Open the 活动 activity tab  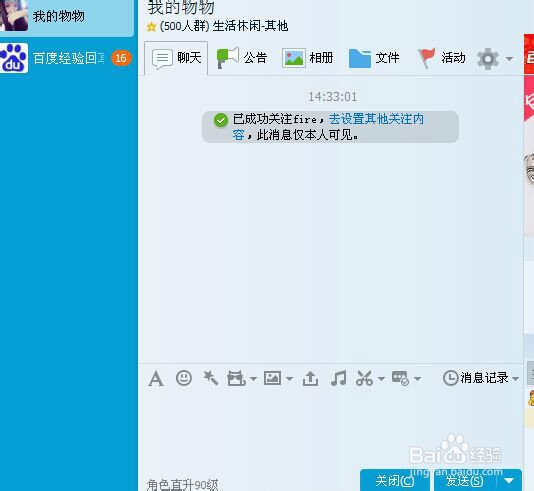(442, 58)
